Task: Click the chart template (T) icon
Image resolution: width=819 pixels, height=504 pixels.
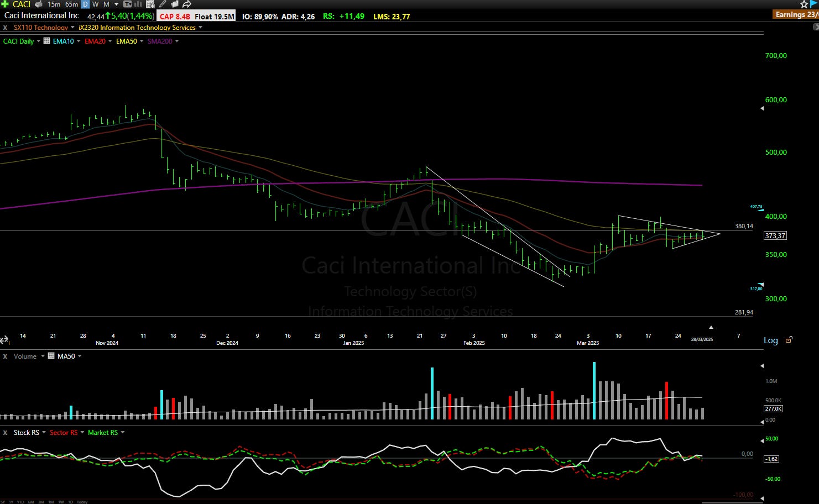Action: click(x=127, y=4)
